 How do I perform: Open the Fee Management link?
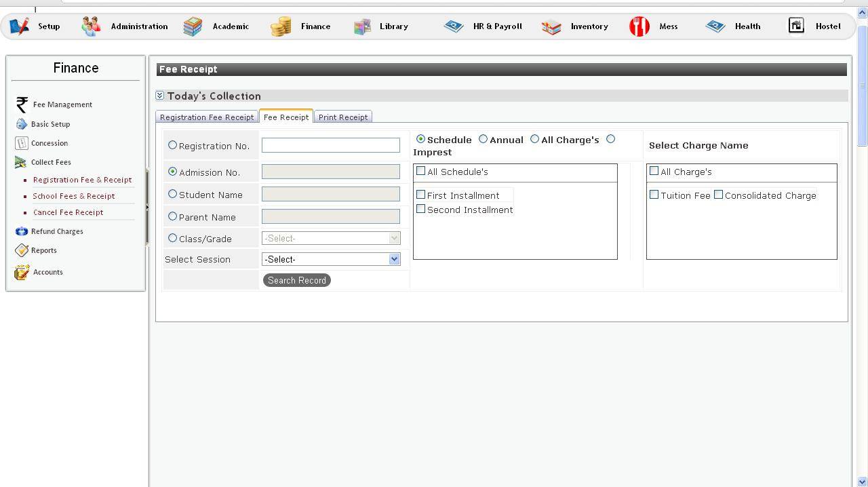[62, 104]
